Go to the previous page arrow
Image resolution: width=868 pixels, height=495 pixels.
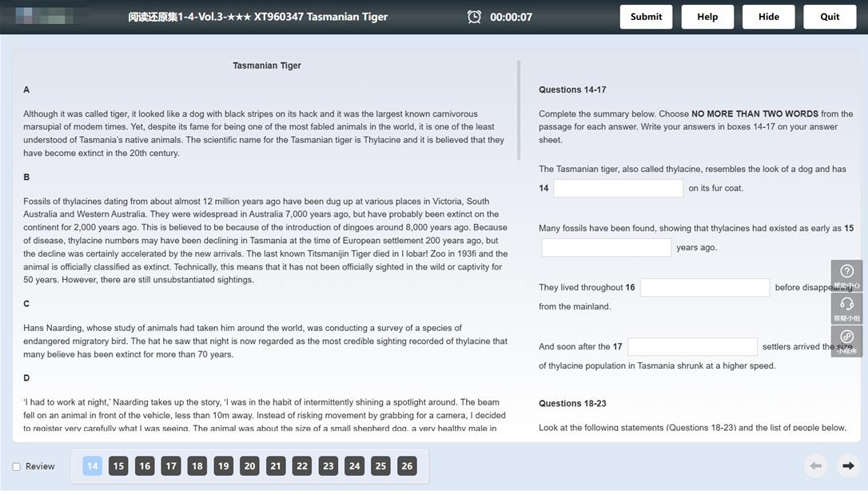(815, 466)
